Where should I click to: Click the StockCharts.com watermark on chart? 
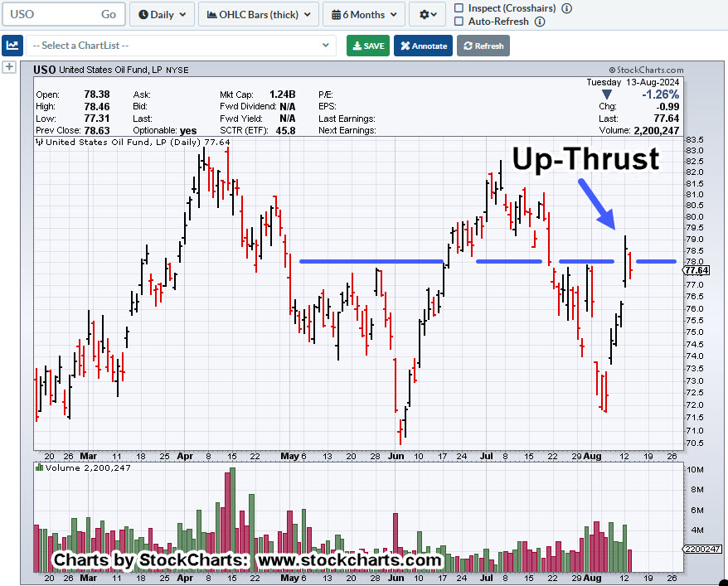point(646,70)
